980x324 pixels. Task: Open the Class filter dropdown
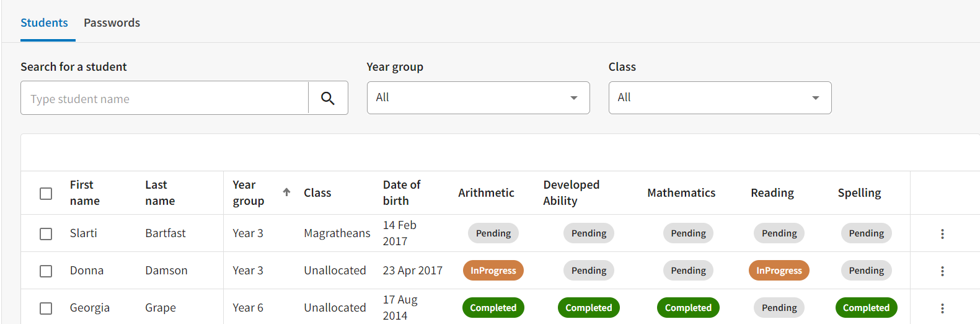click(720, 97)
